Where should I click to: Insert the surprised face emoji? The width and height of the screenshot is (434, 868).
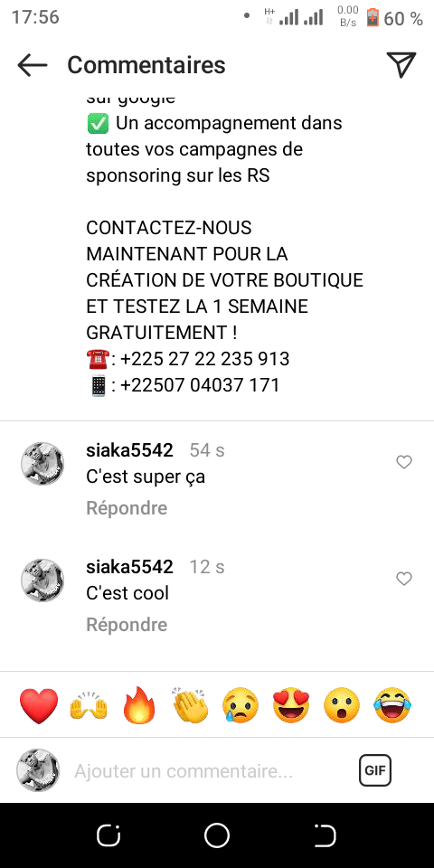coord(342,705)
